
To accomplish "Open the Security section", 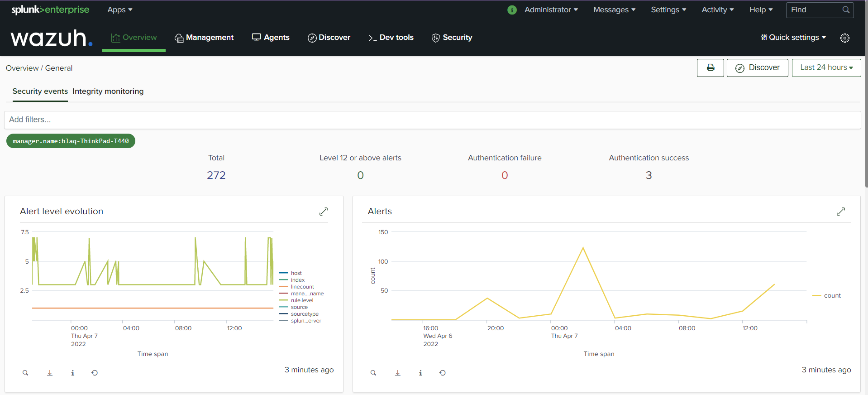I will point(452,38).
